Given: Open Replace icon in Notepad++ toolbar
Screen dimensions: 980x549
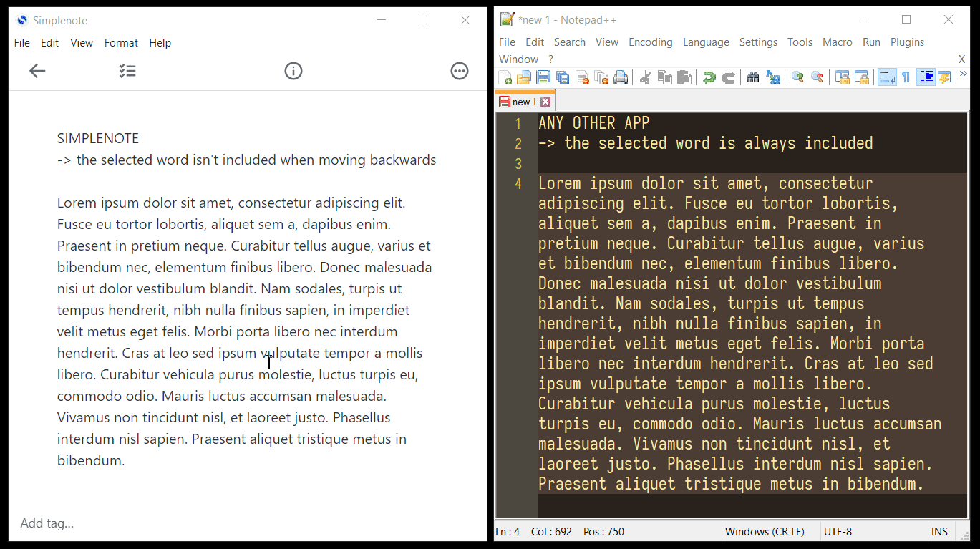Looking at the screenshot, I should pyautogui.click(x=772, y=77).
